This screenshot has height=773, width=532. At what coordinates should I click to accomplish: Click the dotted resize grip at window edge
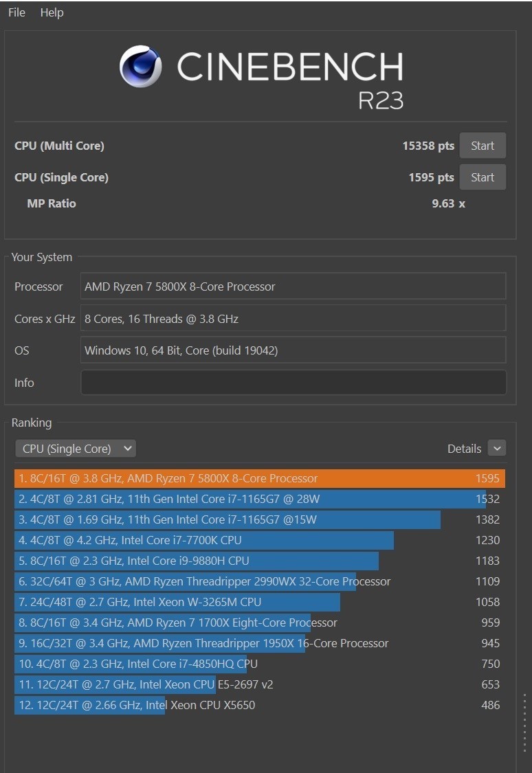tap(524, 722)
